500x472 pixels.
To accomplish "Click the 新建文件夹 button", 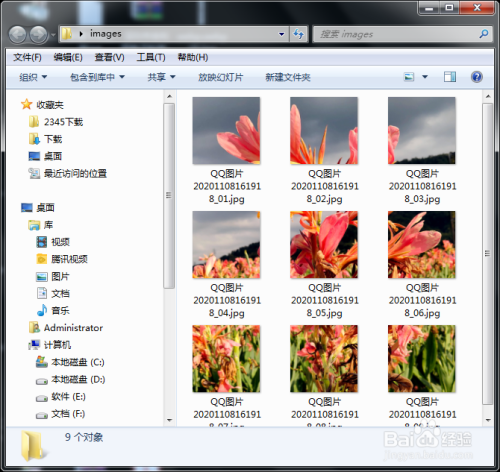I will [288, 77].
